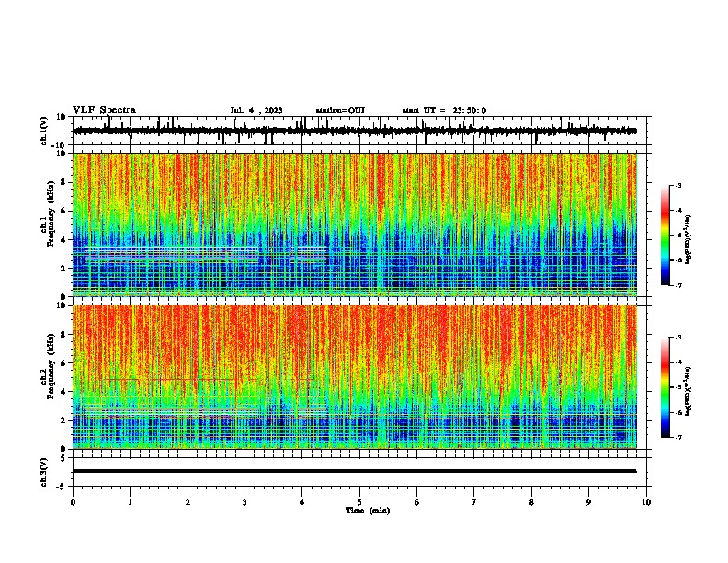
Task: Select the 'start UT = 23:50:0' text
Action: click(x=444, y=110)
